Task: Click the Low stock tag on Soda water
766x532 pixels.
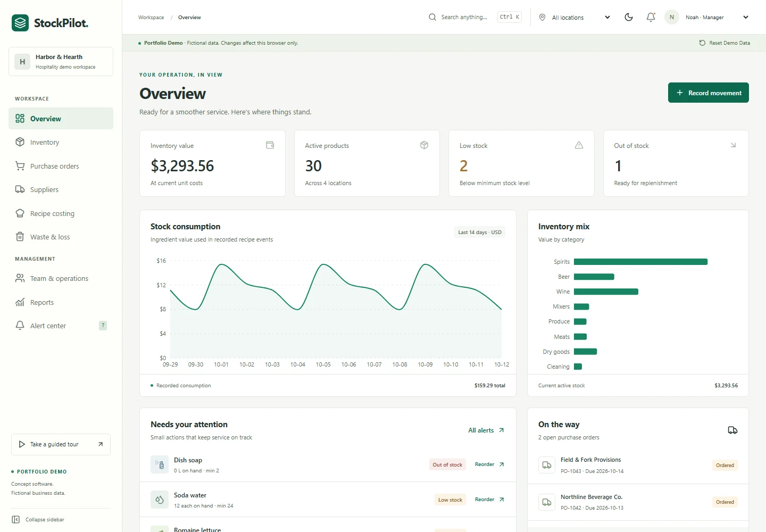Action: [450, 500]
